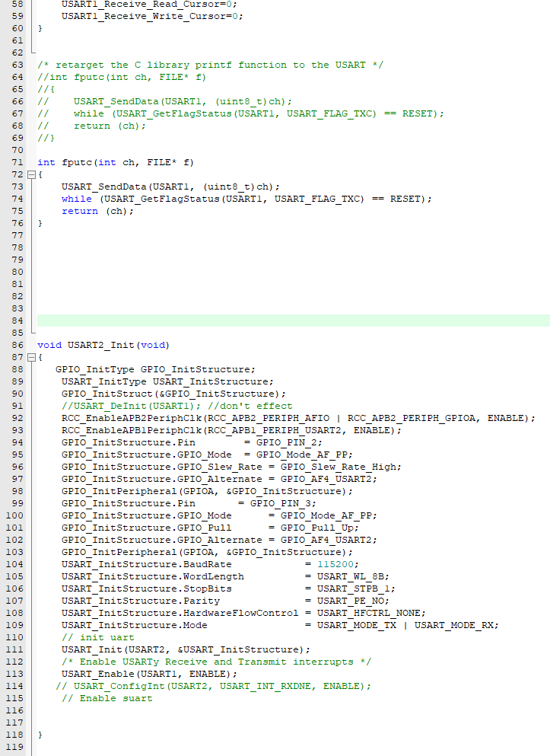Click "GPIO_PIN_3;" value
Viewport: 550px width, 756px height.
click(283, 503)
